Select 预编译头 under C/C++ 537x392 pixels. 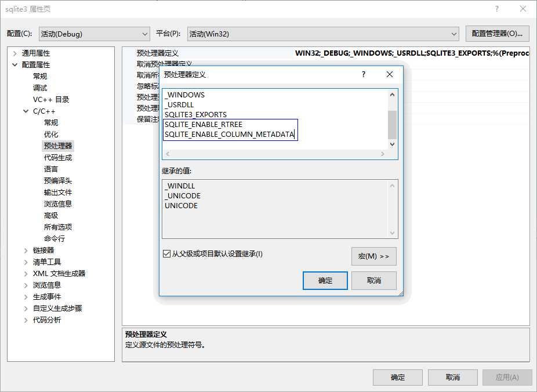pos(58,181)
